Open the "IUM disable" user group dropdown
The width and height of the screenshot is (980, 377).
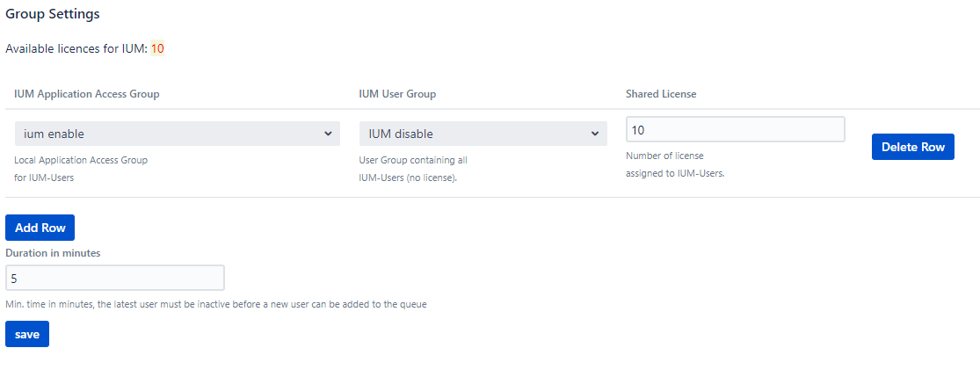point(475,134)
